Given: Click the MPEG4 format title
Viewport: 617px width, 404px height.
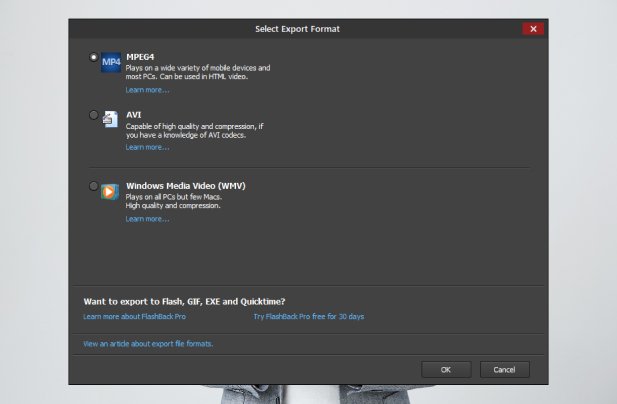Looking at the screenshot, I should tap(140, 57).
